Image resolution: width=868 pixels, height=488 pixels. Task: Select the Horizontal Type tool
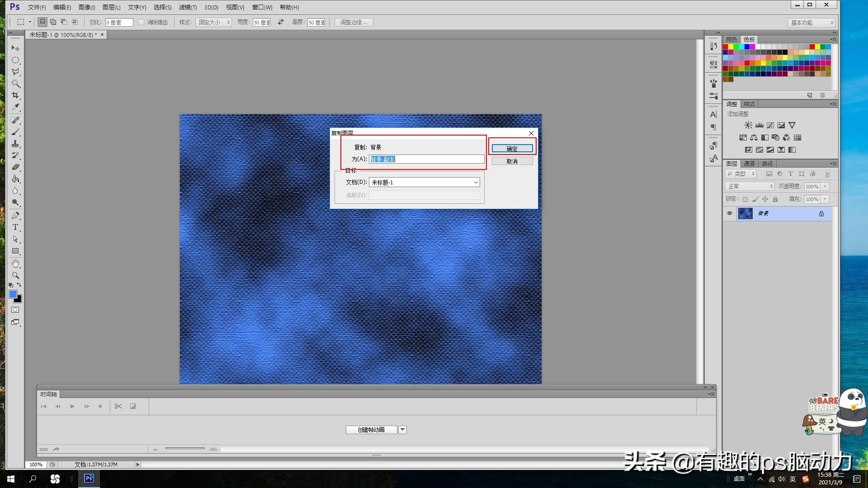click(x=15, y=227)
